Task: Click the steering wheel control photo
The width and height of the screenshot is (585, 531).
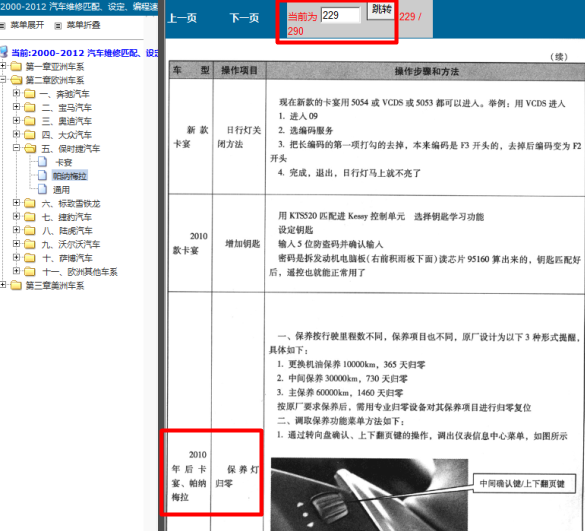Action: 369,494
